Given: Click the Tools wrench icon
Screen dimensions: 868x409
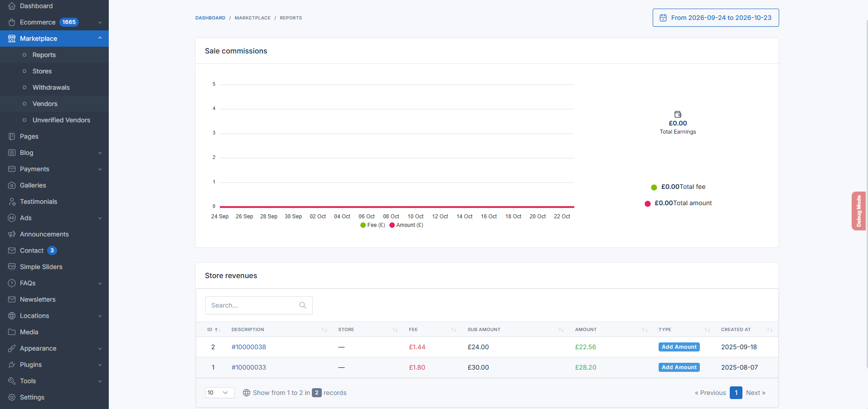Looking at the screenshot, I should (x=12, y=381).
